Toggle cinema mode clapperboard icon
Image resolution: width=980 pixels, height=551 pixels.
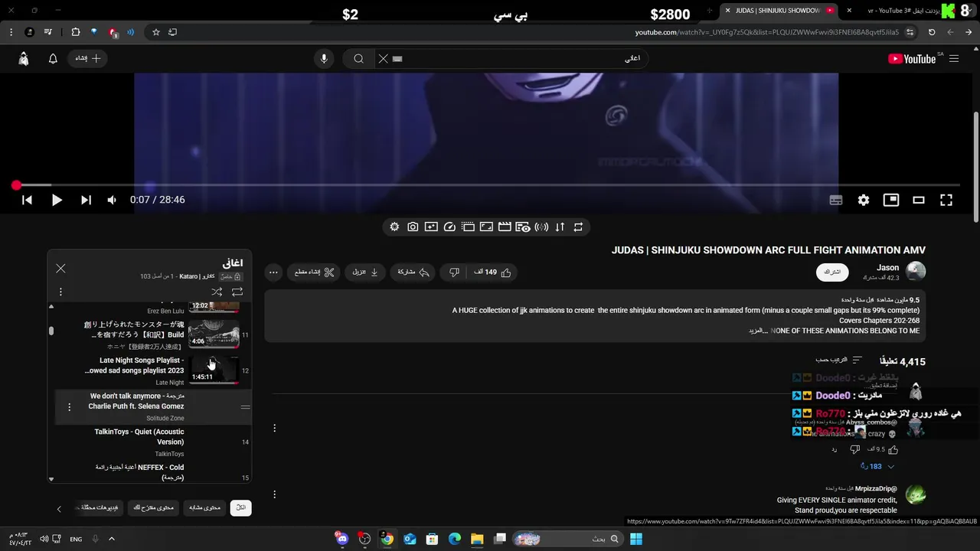click(505, 227)
